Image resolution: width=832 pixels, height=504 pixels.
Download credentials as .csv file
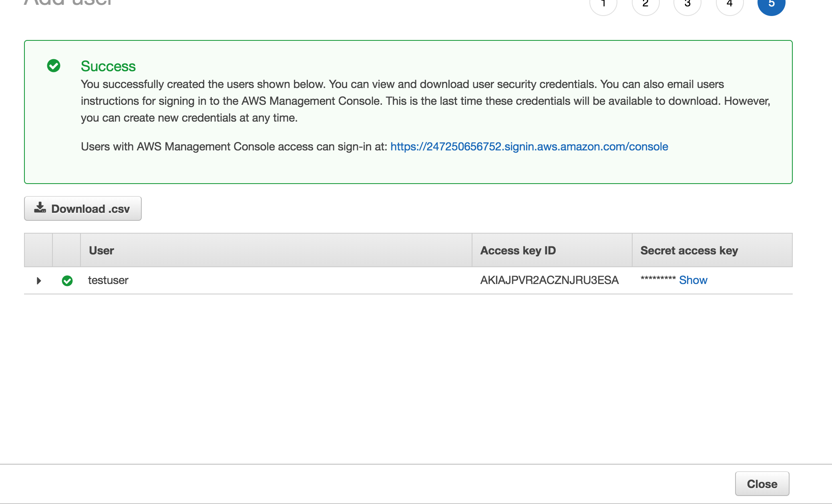(83, 208)
